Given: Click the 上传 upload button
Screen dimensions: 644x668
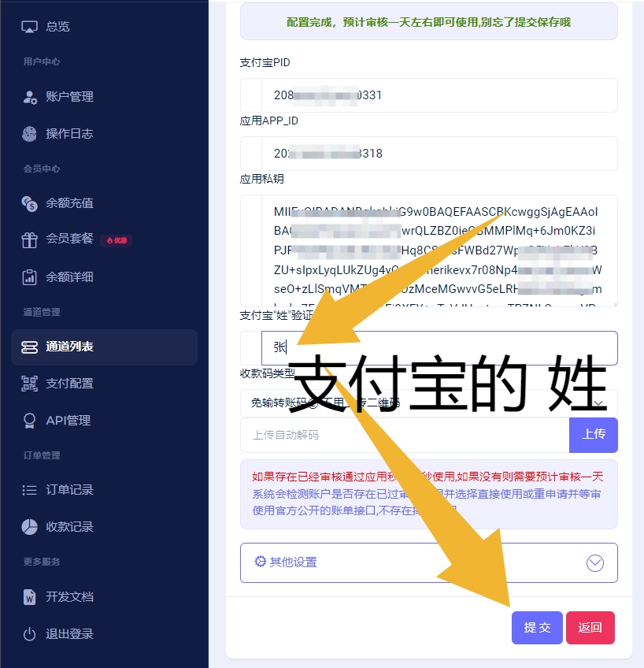Looking at the screenshot, I should pyautogui.click(x=594, y=435).
